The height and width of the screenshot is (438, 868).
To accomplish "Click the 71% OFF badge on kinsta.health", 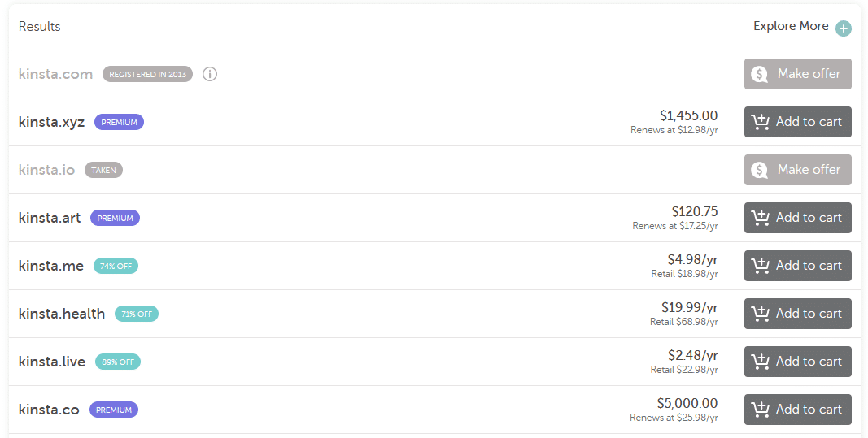I will pos(136,314).
